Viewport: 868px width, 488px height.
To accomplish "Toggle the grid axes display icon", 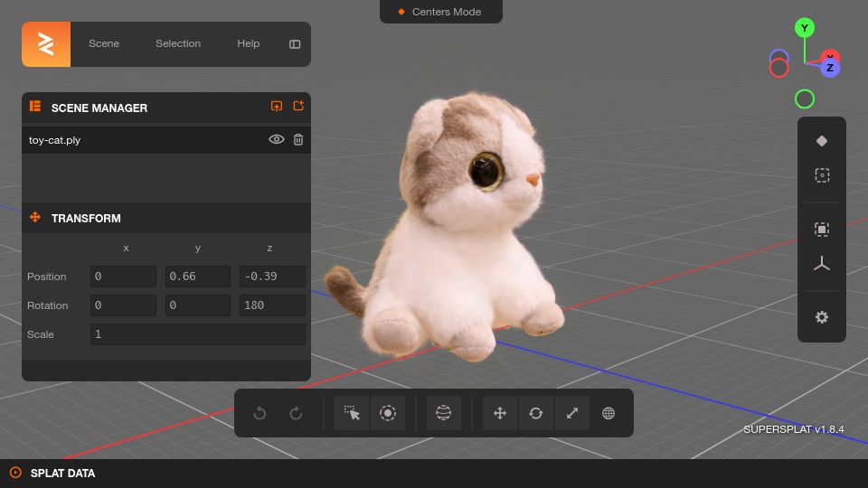I will [x=822, y=264].
